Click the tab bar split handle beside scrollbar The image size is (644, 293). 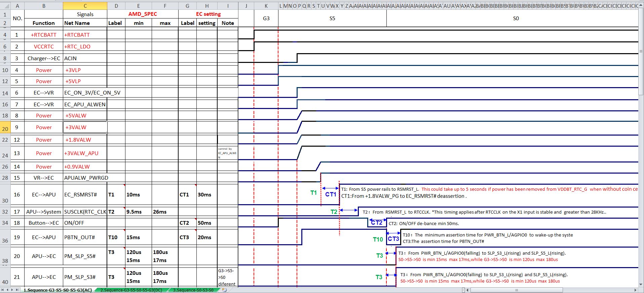point(463,290)
